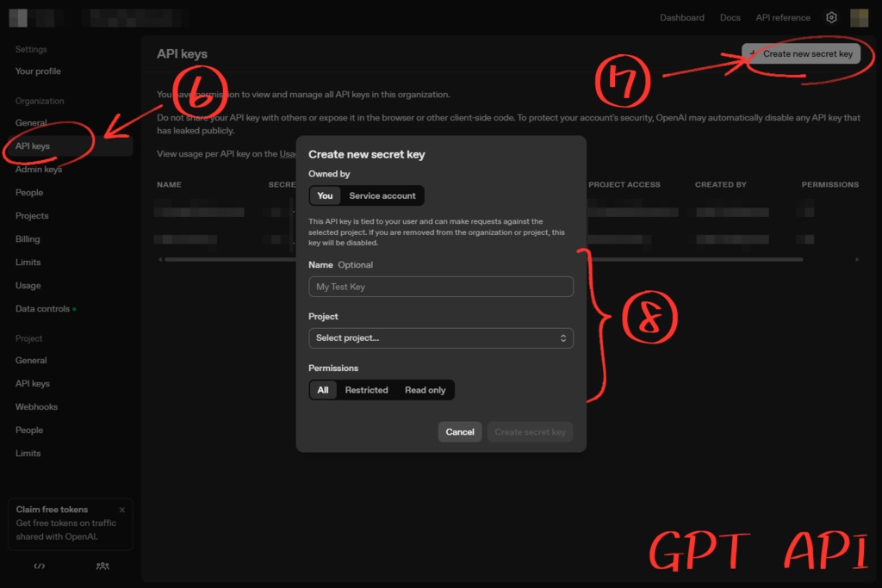The width and height of the screenshot is (882, 588).
Task: Open API reference from the top navigation
Action: [782, 17]
